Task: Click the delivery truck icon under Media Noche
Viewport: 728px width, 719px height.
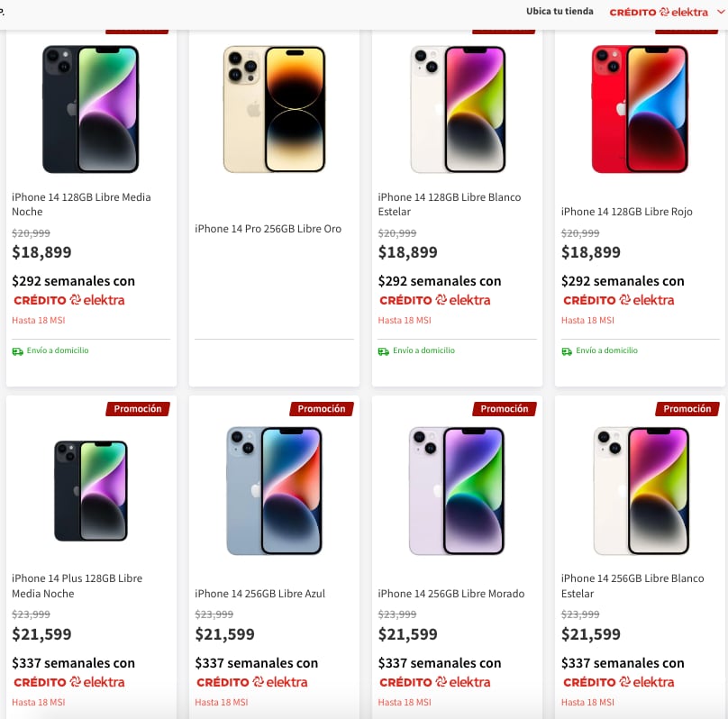Action: (18, 351)
